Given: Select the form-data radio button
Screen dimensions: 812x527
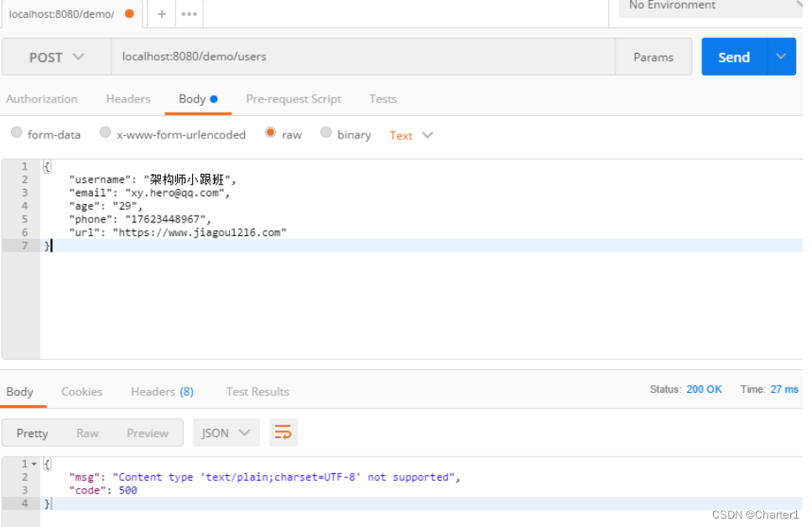Looking at the screenshot, I should pyautogui.click(x=17, y=133).
